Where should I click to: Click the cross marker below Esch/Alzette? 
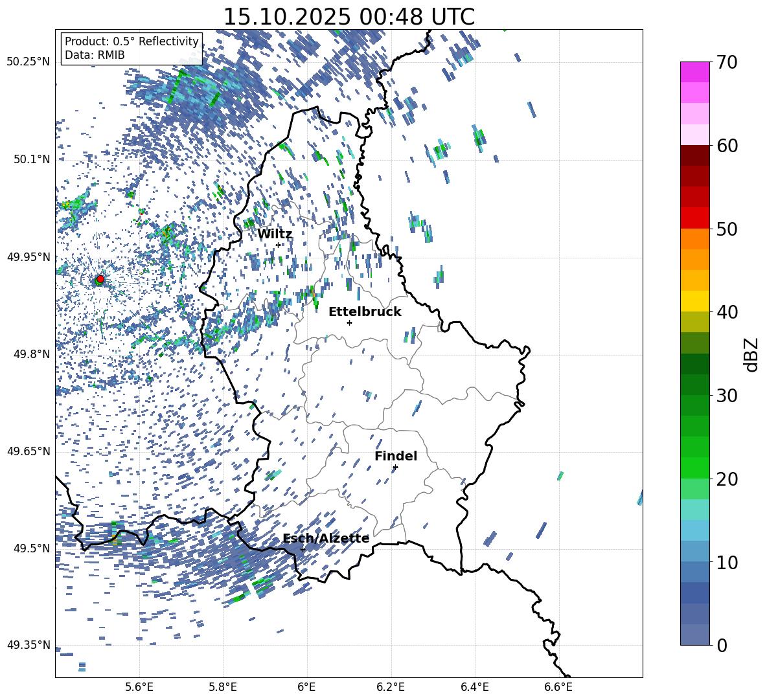tap(303, 549)
